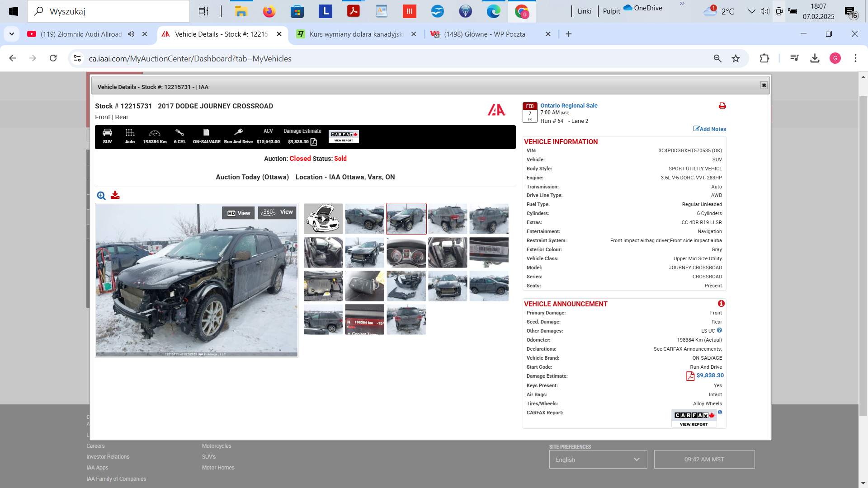Switch to the Złomnik Audi Allroad YouTube tab
This screenshot has width=868, height=488.
pyautogui.click(x=81, y=34)
